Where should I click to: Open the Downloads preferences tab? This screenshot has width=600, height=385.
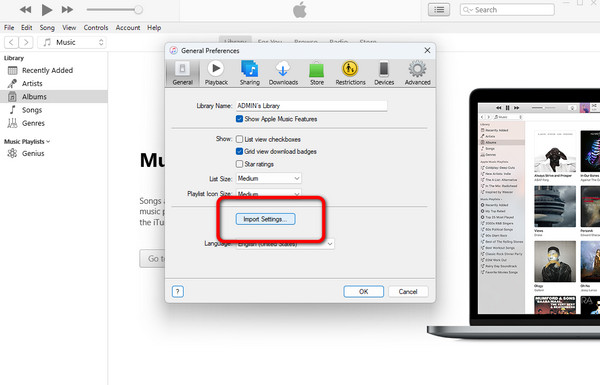click(x=283, y=73)
